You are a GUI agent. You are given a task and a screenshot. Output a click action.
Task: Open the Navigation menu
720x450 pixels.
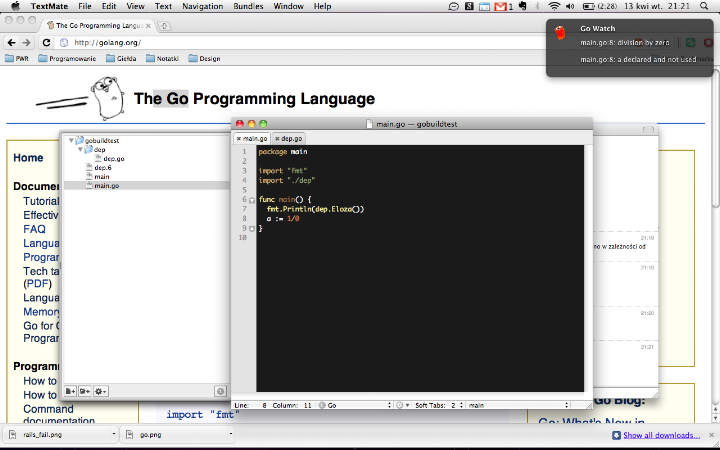click(202, 6)
